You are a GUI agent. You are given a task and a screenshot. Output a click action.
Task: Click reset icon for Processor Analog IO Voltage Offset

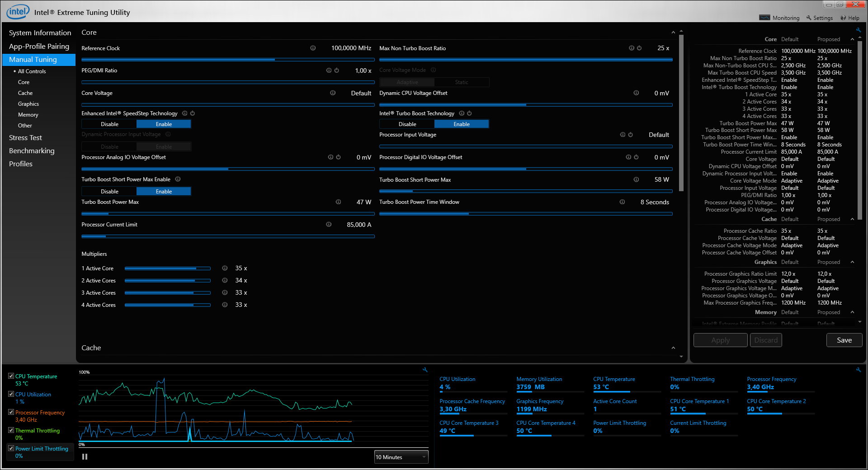click(x=338, y=157)
